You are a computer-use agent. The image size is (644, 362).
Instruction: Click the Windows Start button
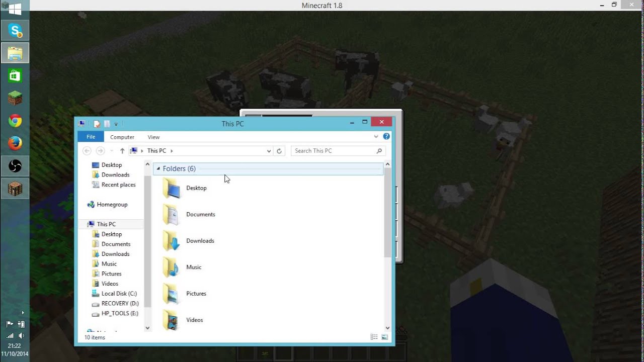[15, 9]
